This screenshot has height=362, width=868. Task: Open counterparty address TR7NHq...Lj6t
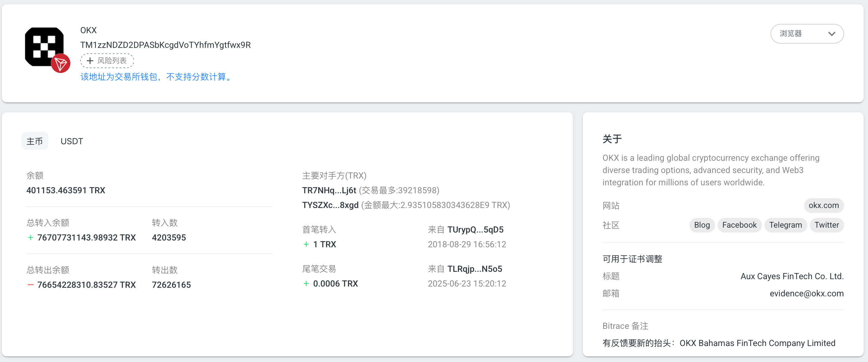(x=329, y=190)
